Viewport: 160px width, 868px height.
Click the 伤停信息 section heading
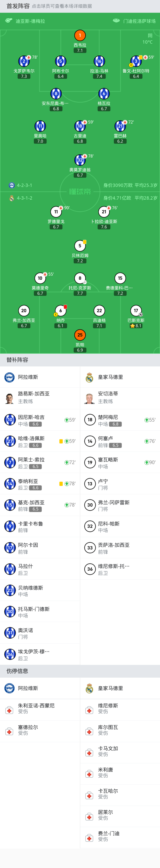(17, 671)
